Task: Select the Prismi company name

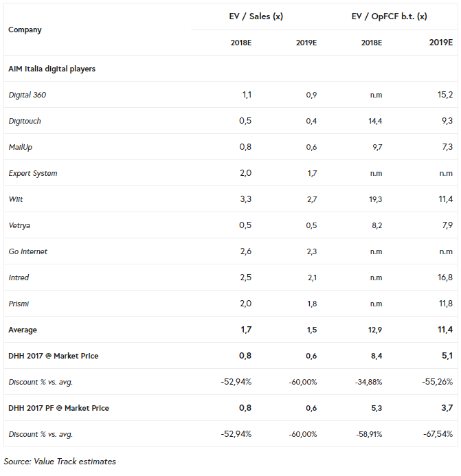Action: [19, 304]
